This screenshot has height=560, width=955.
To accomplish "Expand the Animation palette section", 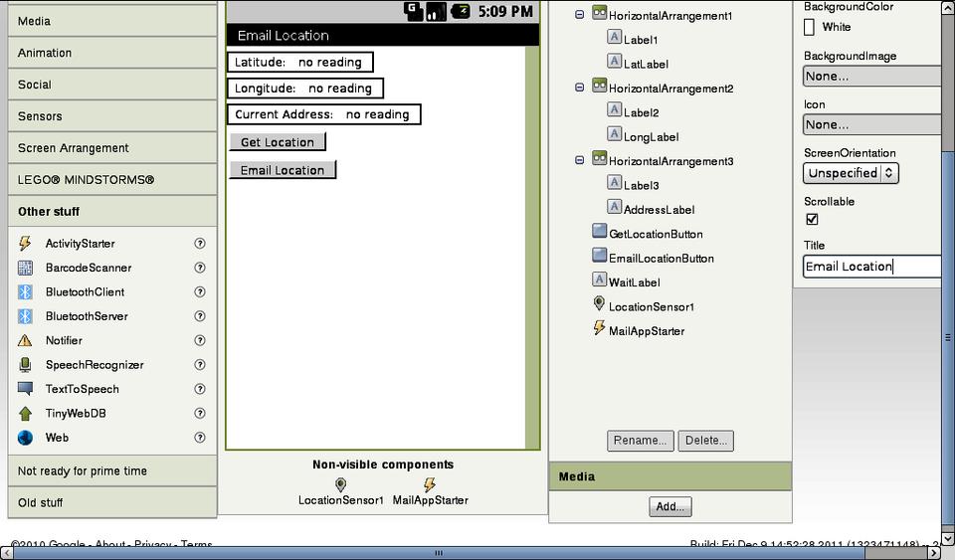I will tap(112, 53).
